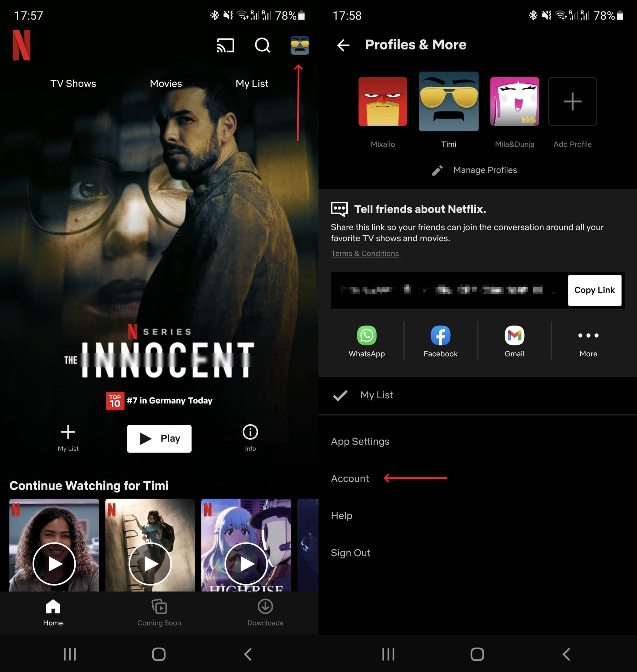Open the profile avatar in top right

300,45
